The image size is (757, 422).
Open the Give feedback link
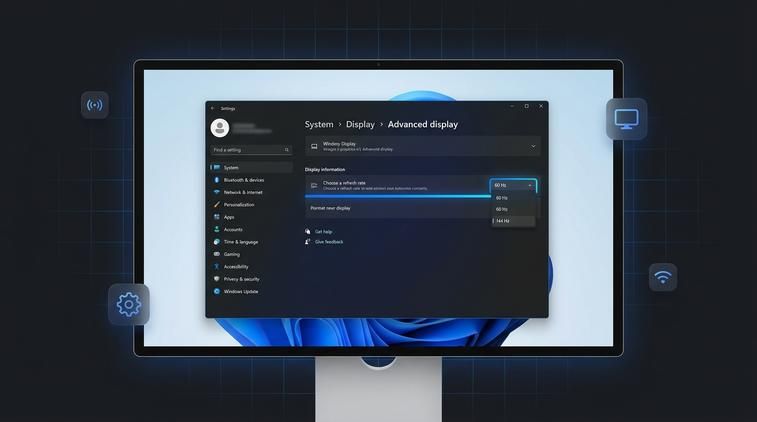click(x=328, y=242)
